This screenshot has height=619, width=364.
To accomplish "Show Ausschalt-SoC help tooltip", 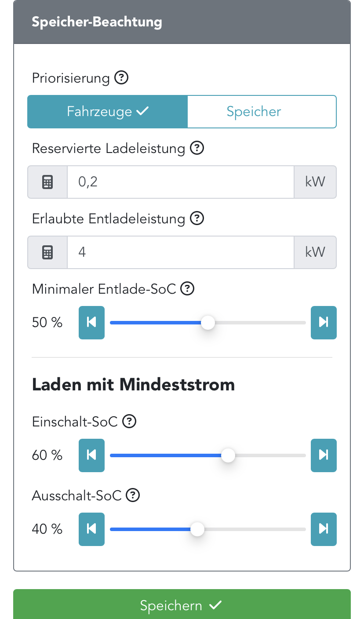I will pos(133,495).
